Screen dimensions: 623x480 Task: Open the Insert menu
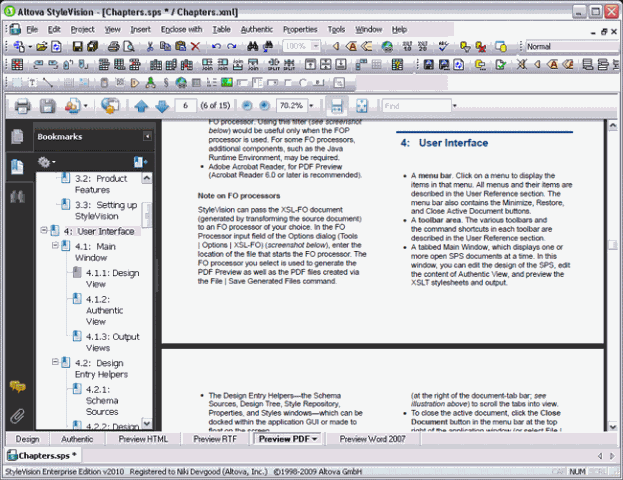pos(140,29)
